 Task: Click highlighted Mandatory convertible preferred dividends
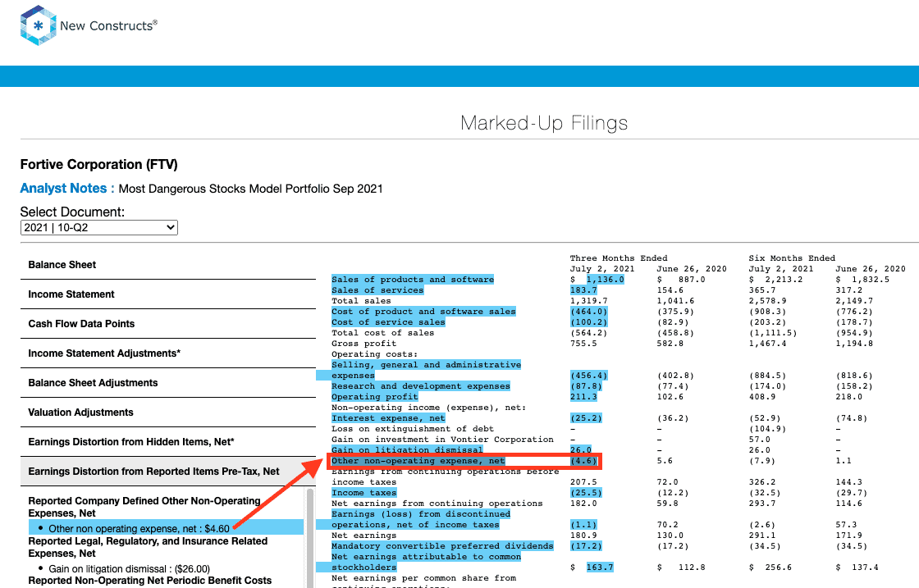coord(442,546)
